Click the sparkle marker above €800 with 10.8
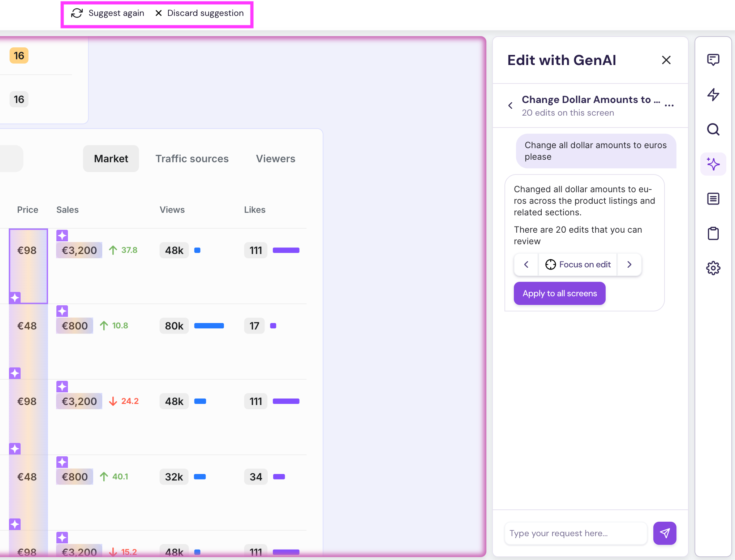Image resolution: width=735 pixels, height=560 pixels. coord(62,311)
